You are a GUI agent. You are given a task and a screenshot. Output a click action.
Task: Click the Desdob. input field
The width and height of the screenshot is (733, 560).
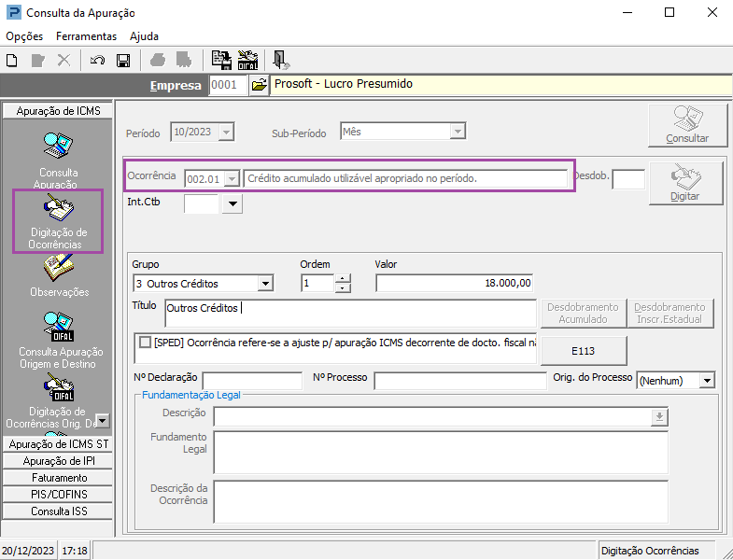coord(628,179)
